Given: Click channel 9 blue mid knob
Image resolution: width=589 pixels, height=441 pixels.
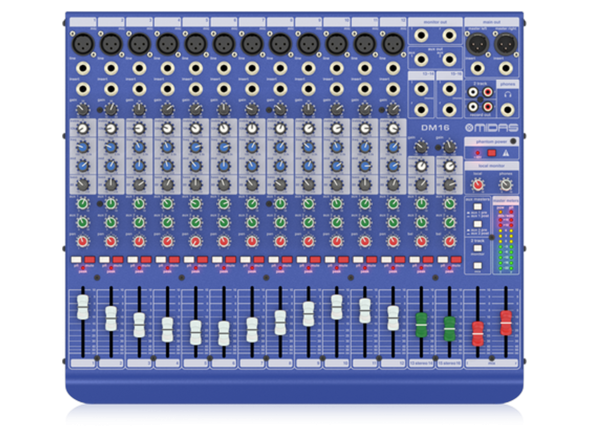Looking at the screenshot, I should [308, 166].
